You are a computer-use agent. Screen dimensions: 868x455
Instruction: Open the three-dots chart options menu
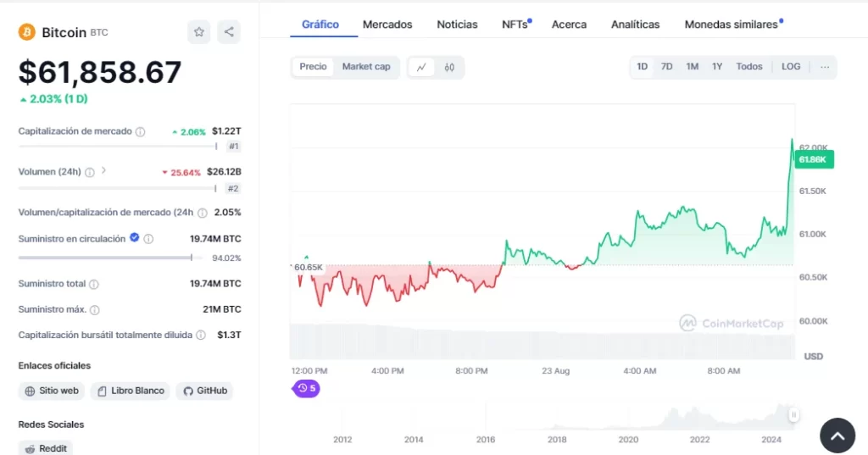click(824, 67)
